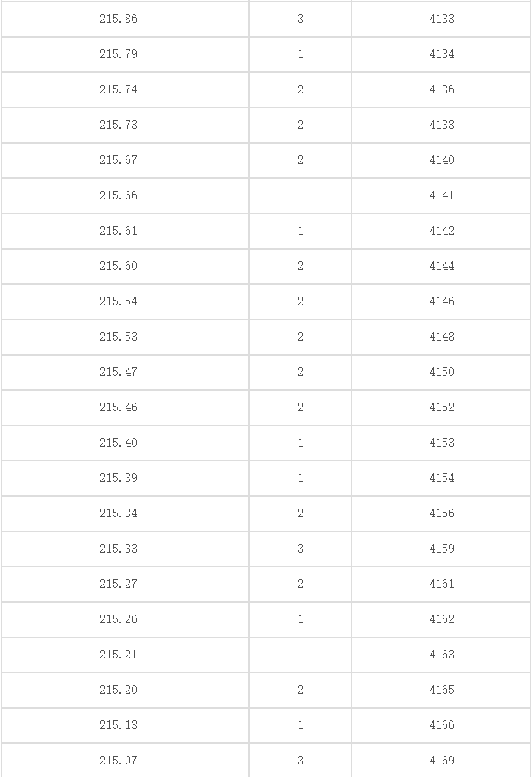Select cumulative value 4146
This screenshot has height=777, width=532.
point(441,301)
